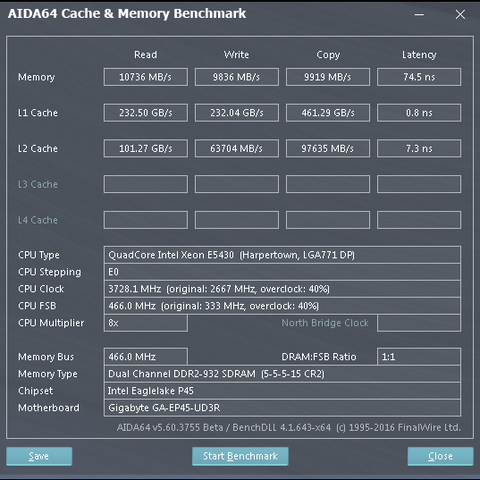Select the Memory Latency 74.5 ns field
This screenshot has width=480, height=480.
tap(419, 77)
